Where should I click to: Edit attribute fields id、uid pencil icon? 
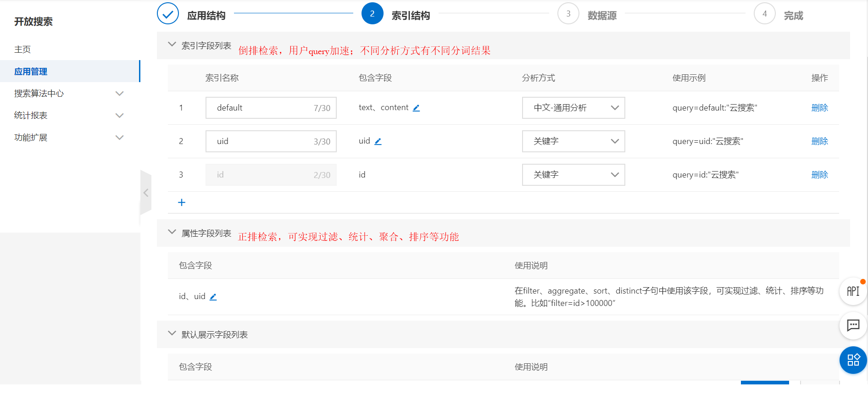pyautogui.click(x=213, y=297)
